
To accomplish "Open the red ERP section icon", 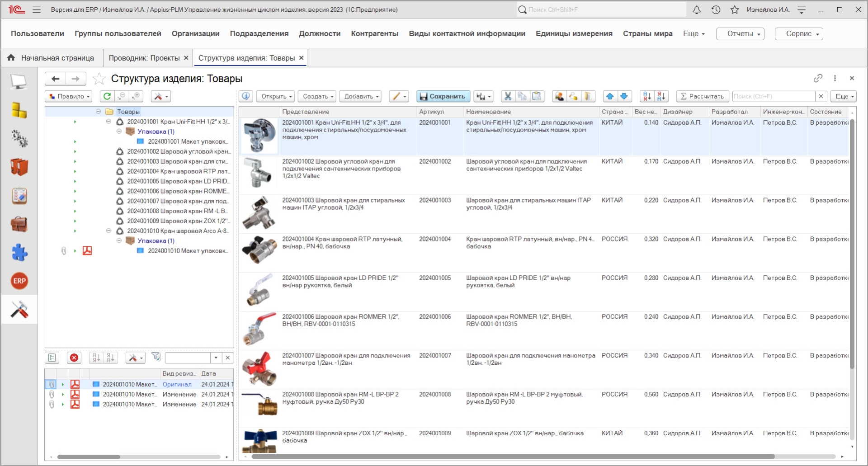I will coord(19,281).
